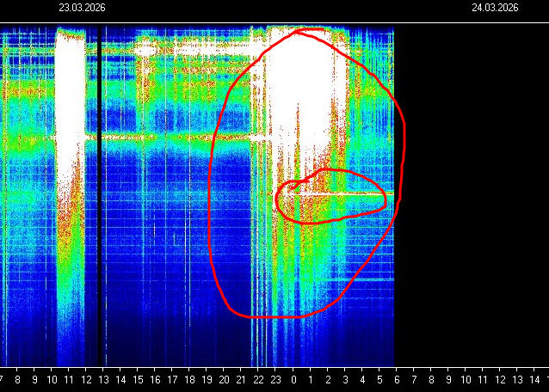
Task: Click the 24.03.2026 date label
Action: (495, 7)
